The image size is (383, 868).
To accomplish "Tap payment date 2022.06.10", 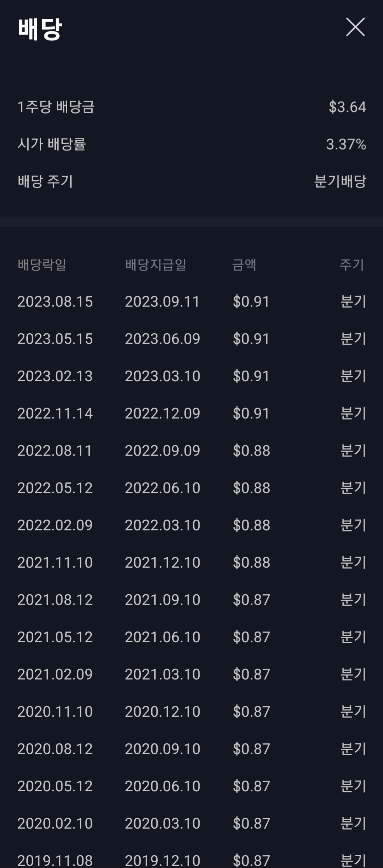I will tap(162, 488).
